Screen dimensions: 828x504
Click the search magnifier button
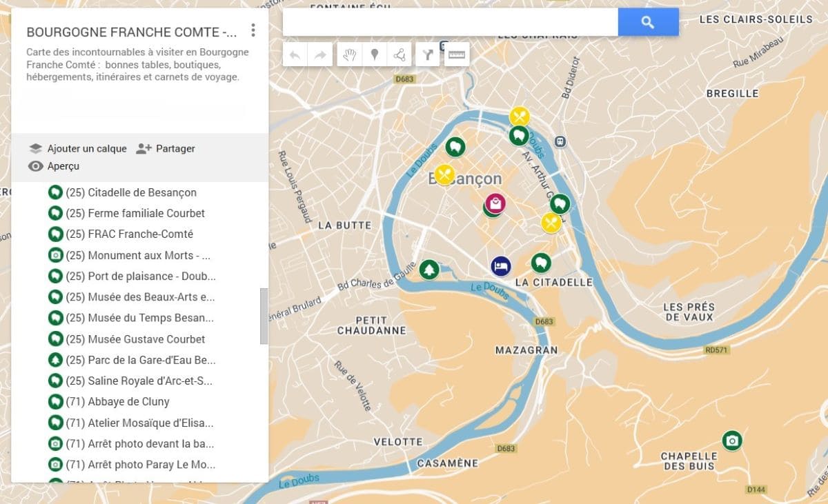click(x=647, y=22)
